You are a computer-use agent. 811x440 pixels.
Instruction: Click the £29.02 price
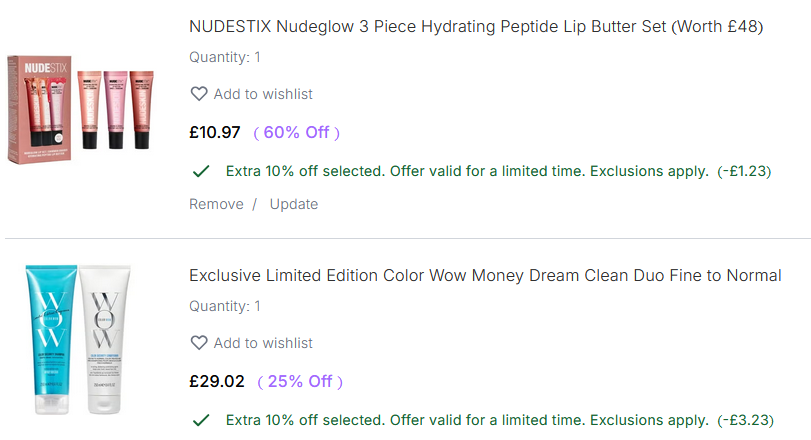(x=217, y=381)
